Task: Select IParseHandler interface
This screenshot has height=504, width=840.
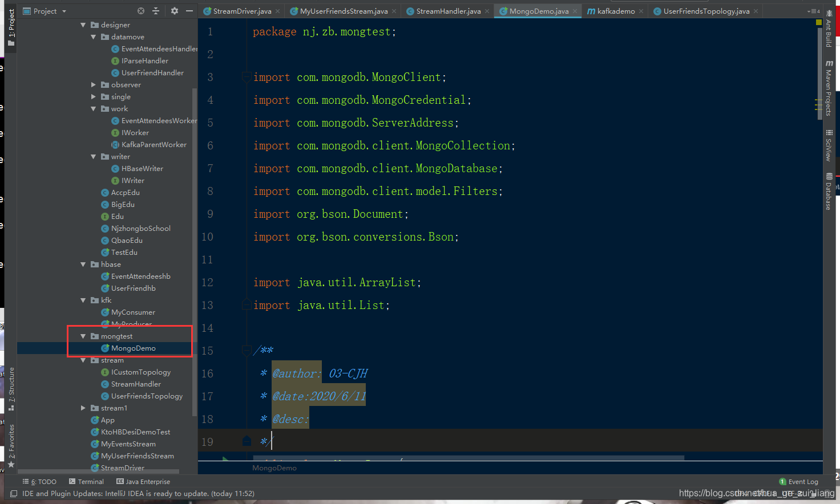Action: coord(140,61)
